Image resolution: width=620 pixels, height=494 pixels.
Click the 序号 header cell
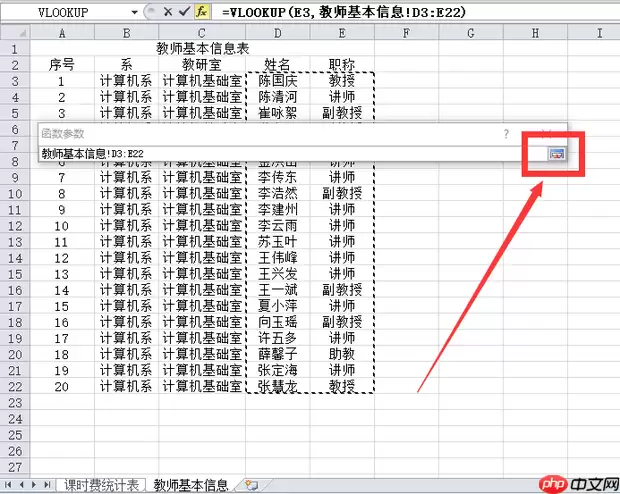[62, 64]
